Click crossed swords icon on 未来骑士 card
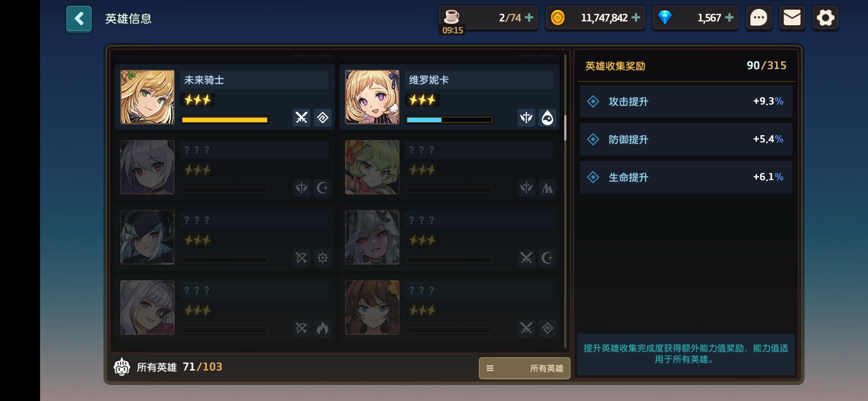This screenshot has height=401, width=868. pyautogui.click(x=302, y=118)
